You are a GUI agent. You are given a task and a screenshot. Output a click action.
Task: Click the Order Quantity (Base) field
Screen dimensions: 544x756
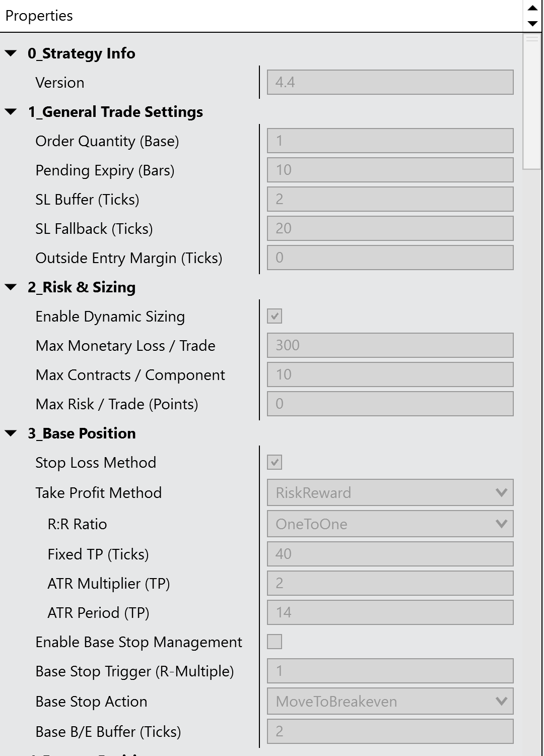click(x=390, y=141)
